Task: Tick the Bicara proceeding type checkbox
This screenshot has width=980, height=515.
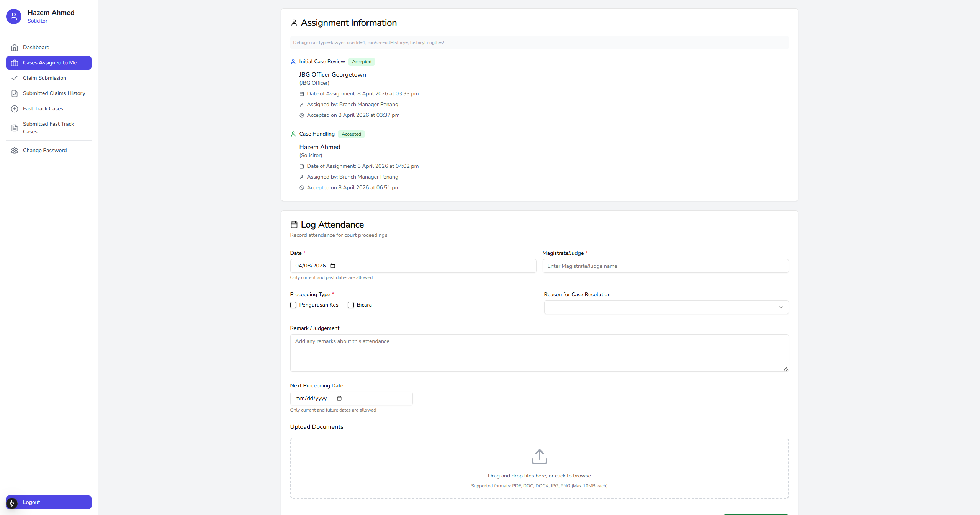Action: [x=351, y=305]
